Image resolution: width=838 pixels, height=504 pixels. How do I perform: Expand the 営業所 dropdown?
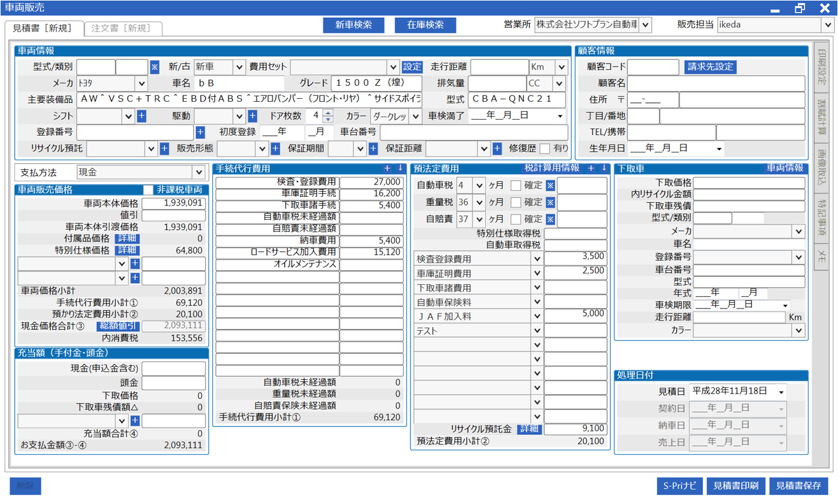tap(645, 25)
